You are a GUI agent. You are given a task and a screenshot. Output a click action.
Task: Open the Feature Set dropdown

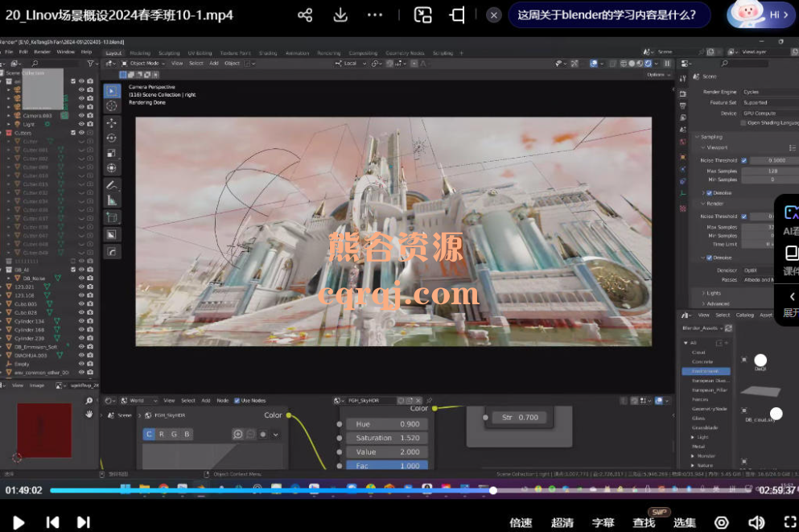(x=769, y=103)
